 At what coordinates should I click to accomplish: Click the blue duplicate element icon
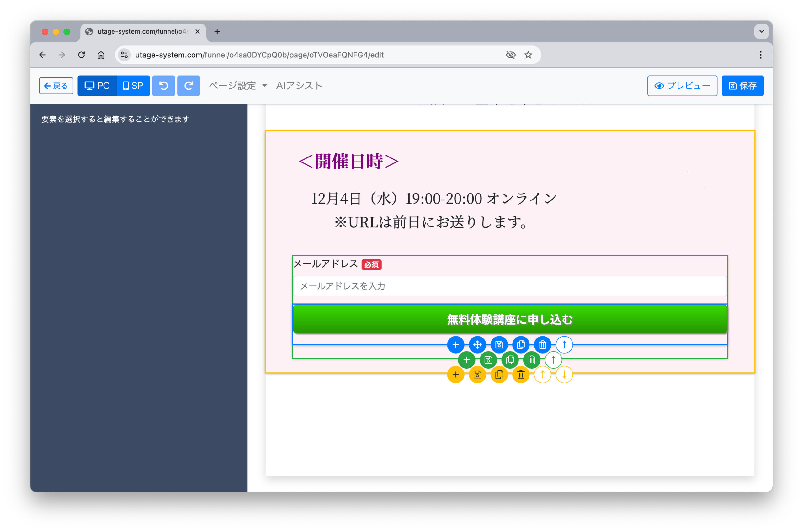(521, 345)
